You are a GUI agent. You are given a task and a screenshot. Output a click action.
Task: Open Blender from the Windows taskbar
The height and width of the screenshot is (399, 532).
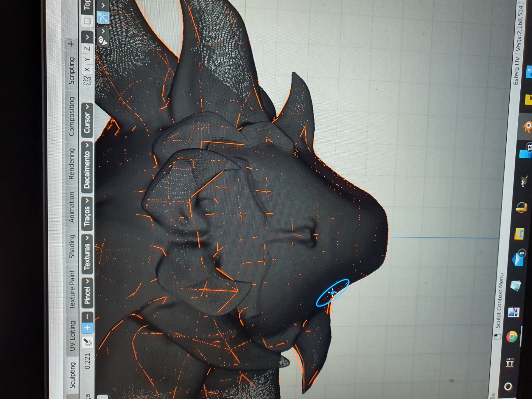[527, 127]
